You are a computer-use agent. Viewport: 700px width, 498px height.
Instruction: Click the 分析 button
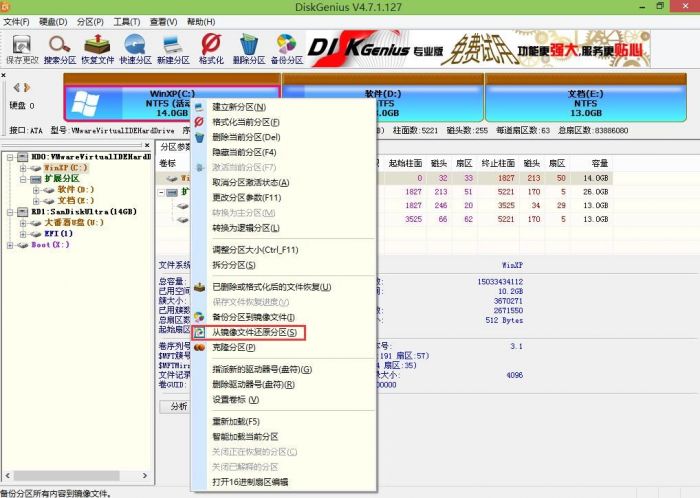177,406
